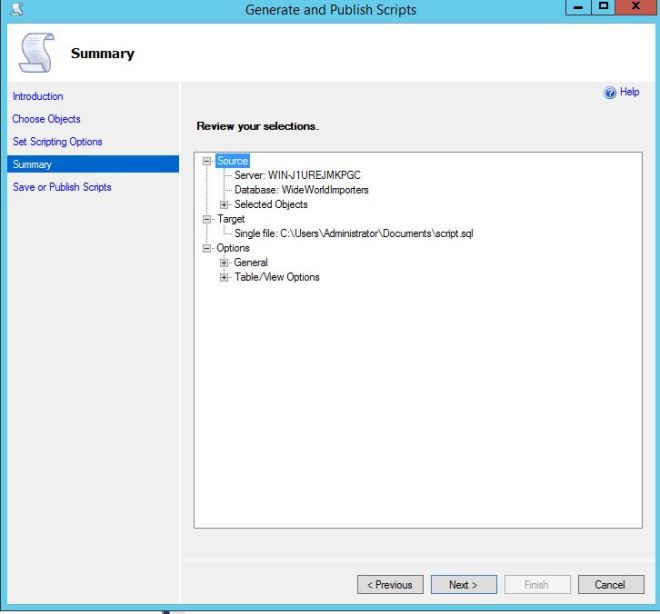Collapse the Target tree node
The width and height of the screenshot is (660, 614).
(x=207, y=219)
